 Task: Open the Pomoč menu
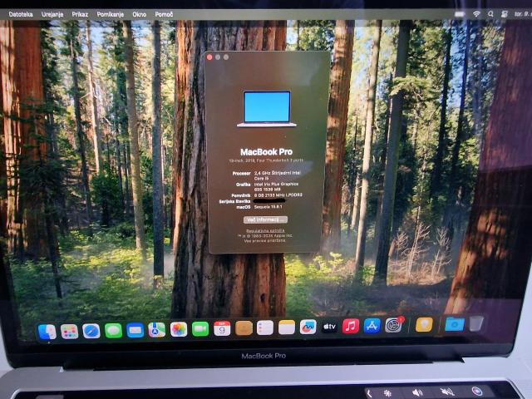pos(164,14)
